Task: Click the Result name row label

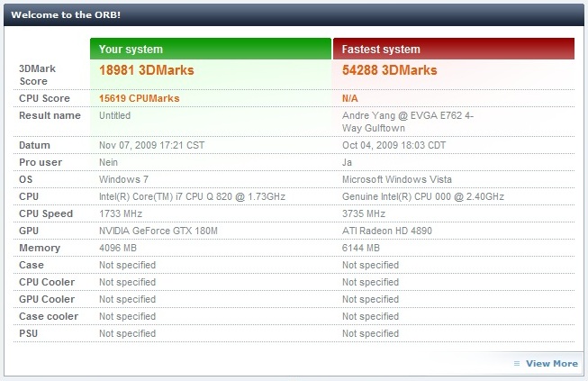Action: point(50,115)
